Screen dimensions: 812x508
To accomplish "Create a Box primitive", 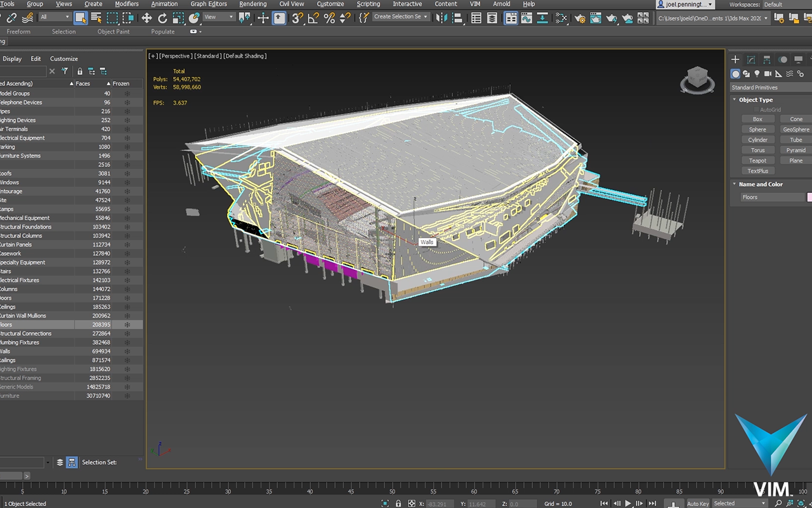I will [757, 119].
